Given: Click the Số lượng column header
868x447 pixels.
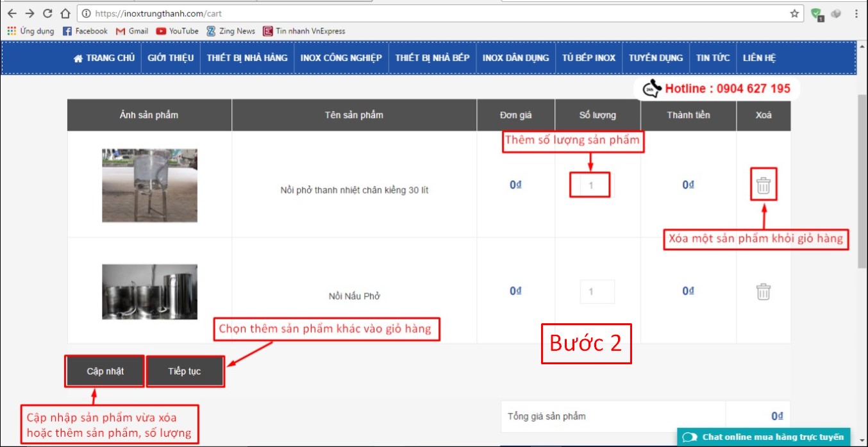Looking at the screenshot, I should pyautogui.click(x=597, y=115).
